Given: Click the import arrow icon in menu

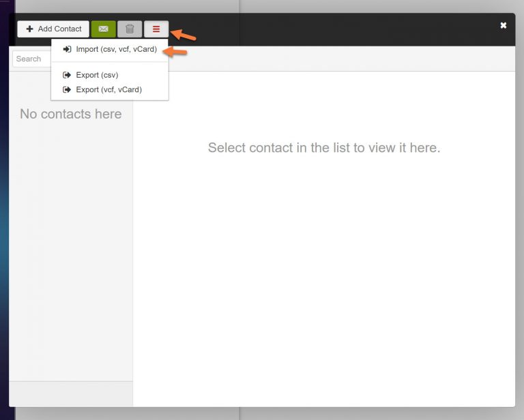Looking at the screenshot, I should 67,50.
